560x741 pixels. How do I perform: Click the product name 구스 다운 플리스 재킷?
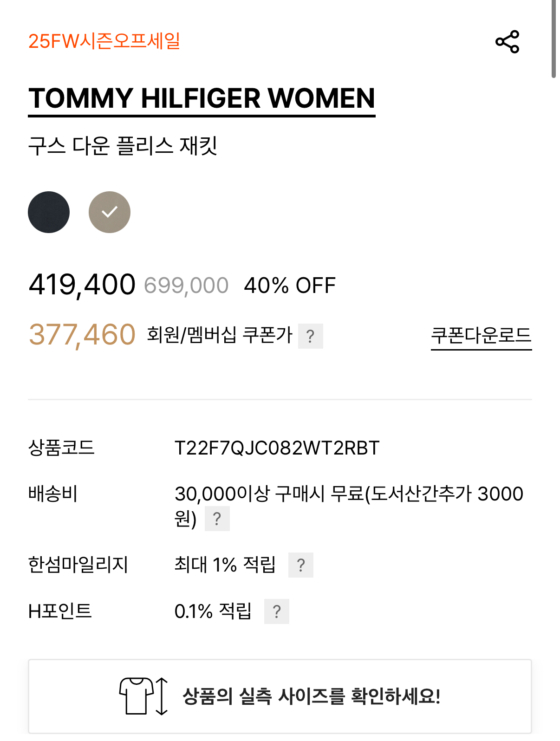tap(125, 145)
